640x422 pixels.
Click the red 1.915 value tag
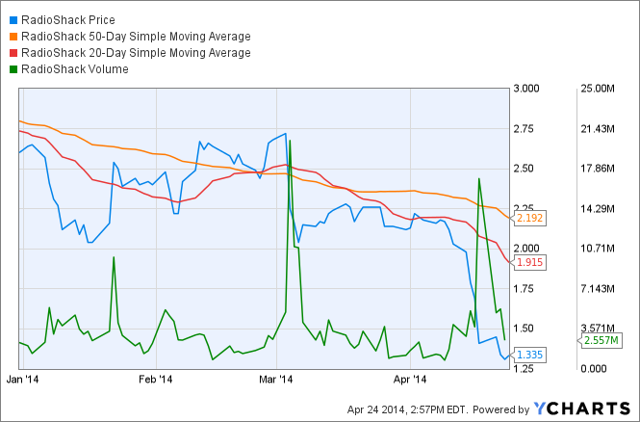pyautogui.click(x=529, y=262)
